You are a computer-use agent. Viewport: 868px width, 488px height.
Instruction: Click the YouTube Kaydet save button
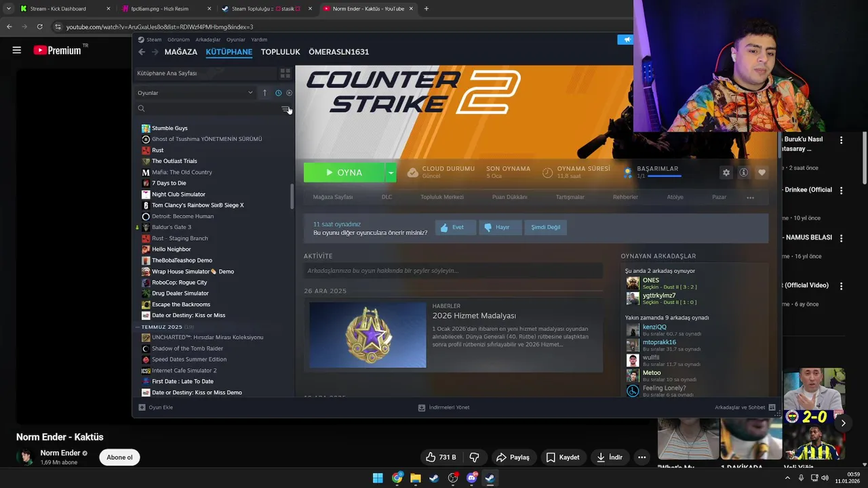563,457
